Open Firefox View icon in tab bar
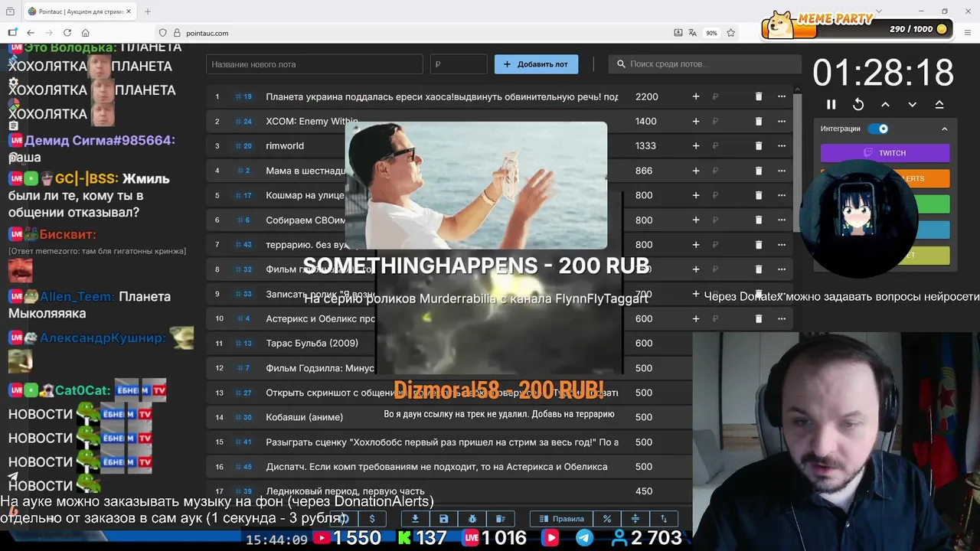Screen dimensions: 980x551 pos(10,11)
